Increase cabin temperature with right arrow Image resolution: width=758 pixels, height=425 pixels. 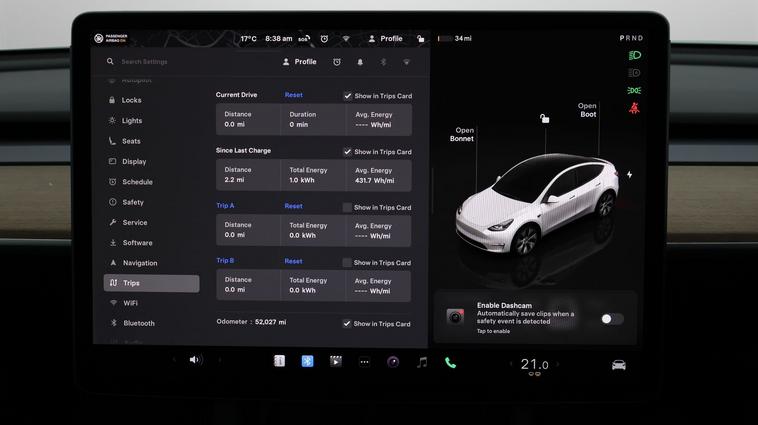click(x=559, y=365)
